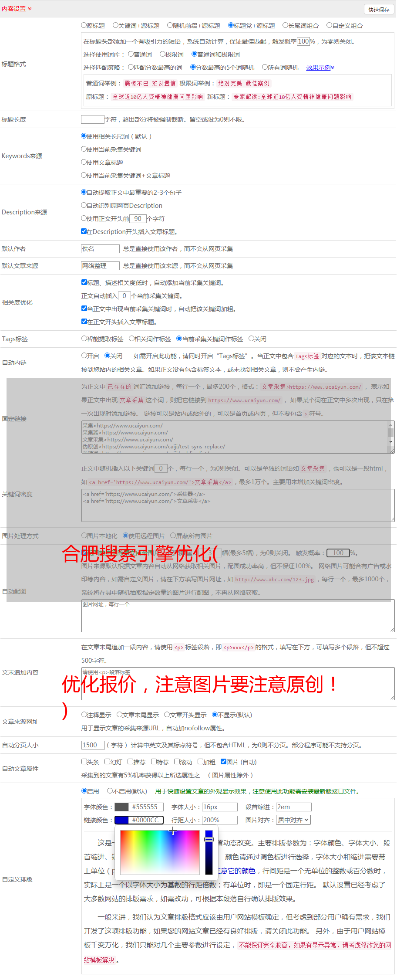Toggle 当正文中出现当前采集关键词时 auto-bold checkbox

click(84, 309)
